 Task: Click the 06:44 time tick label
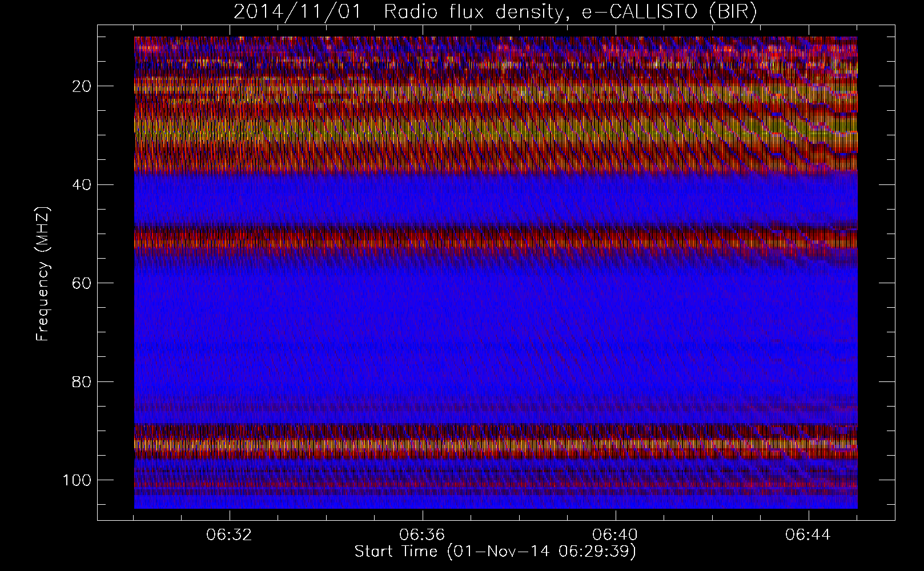coord(808,535)
